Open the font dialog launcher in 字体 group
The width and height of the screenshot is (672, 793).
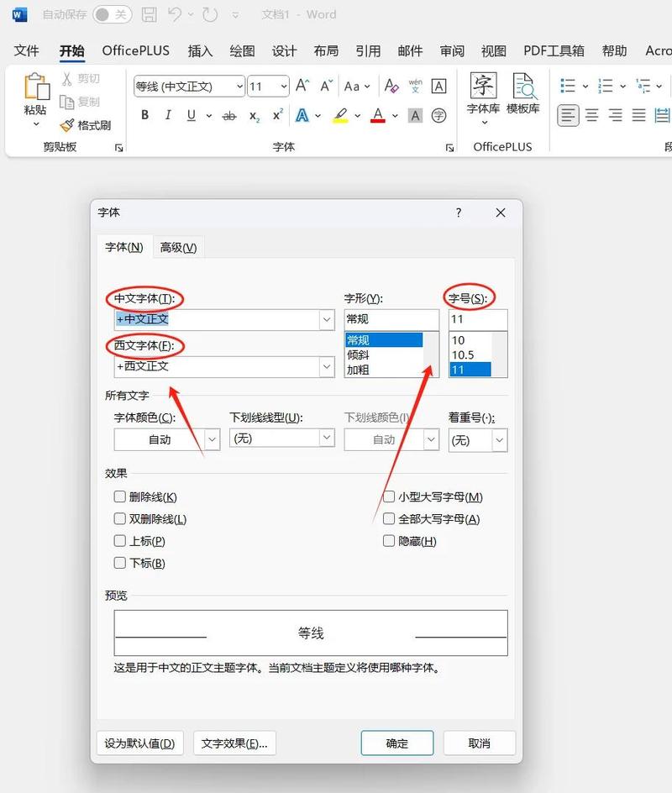[449, 148]
